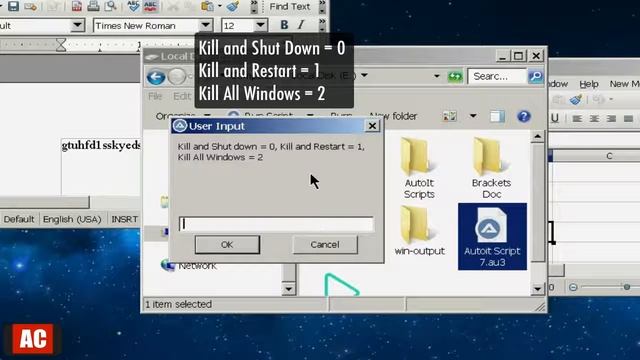This screenshot has width=640, height=360.
Task: Open the Undo history dropdown in the spreadsheet window
Action: (x=611, y=99)
